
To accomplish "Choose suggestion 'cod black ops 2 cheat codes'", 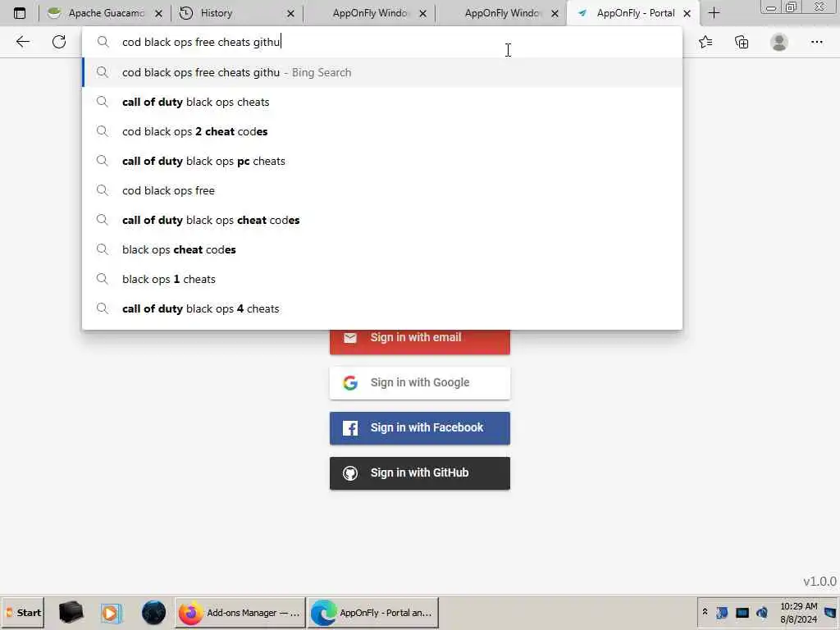I will click(x=382, y=131).
